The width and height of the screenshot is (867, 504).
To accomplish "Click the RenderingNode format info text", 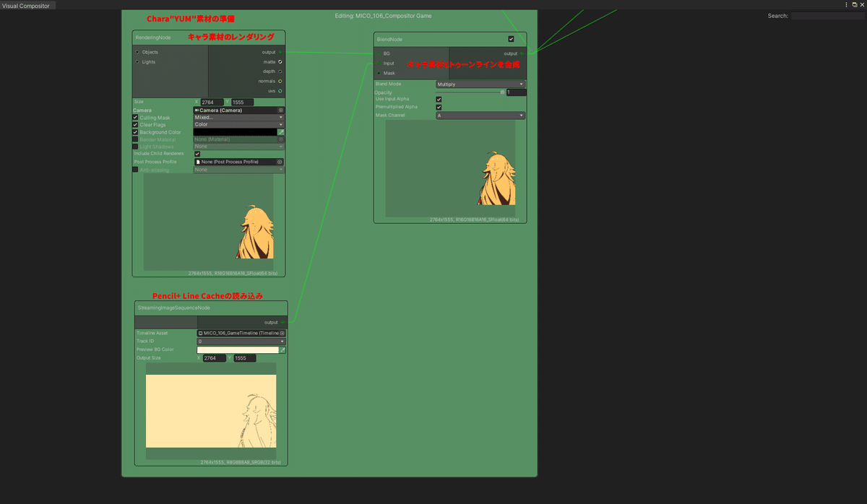I will [232, 274].
